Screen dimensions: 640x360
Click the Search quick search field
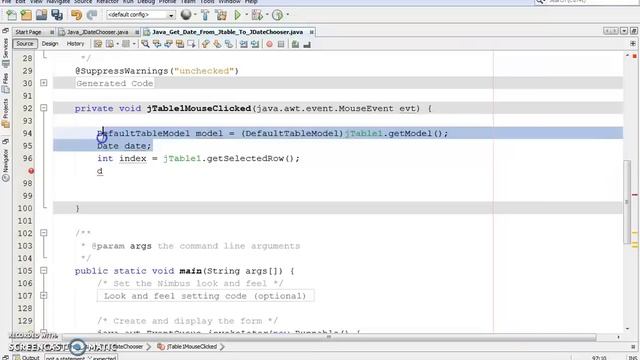pos(586,2)
